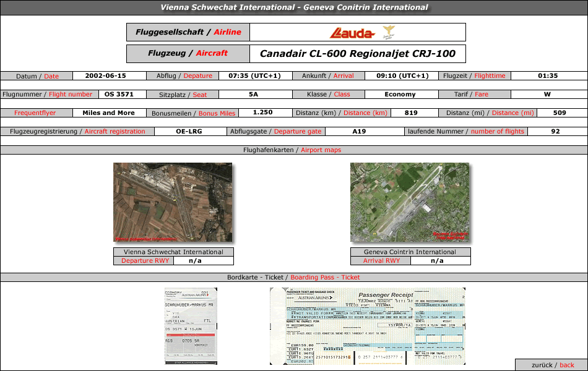Click the Arrival RWY label
This screenshot has width=588, height=371.
tap(381, 260)
